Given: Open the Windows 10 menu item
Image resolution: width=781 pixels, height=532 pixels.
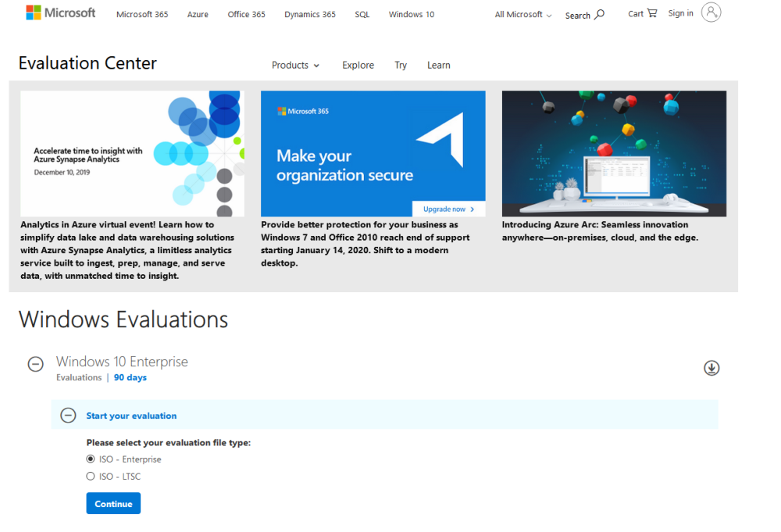Looking at the screenshot, I should tap(412, 14).
